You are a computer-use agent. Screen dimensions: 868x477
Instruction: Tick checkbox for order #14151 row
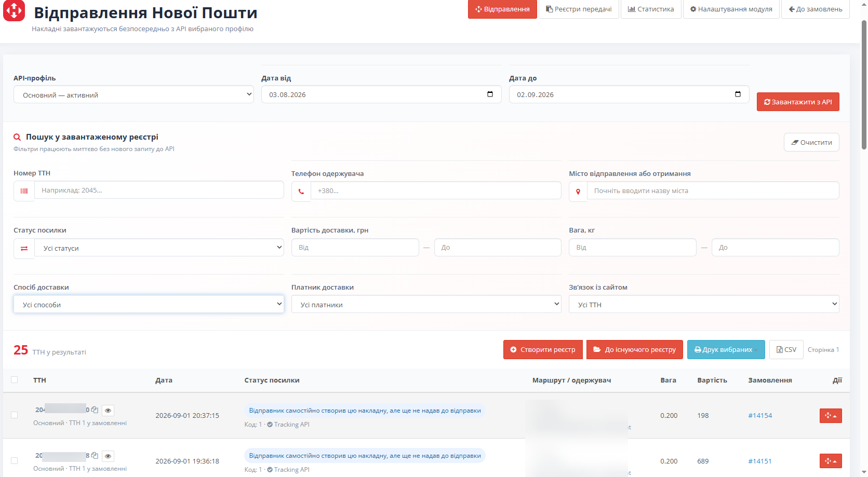(x=14, y=461)
